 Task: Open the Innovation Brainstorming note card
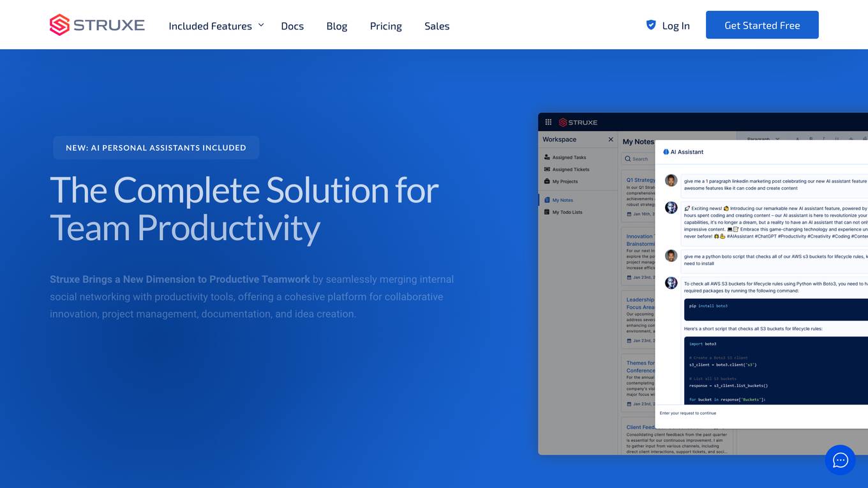(x=638, y=255)
